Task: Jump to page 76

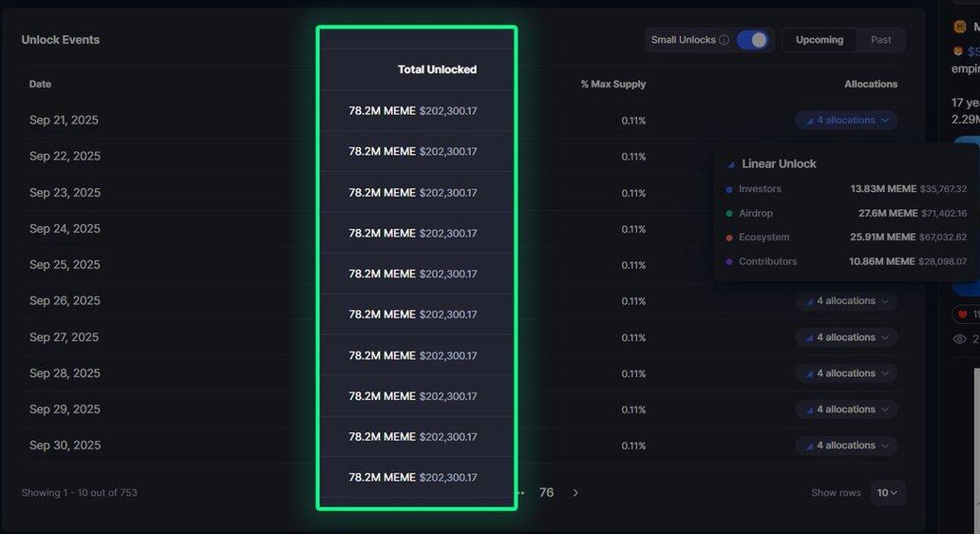Action: point(546,493)
